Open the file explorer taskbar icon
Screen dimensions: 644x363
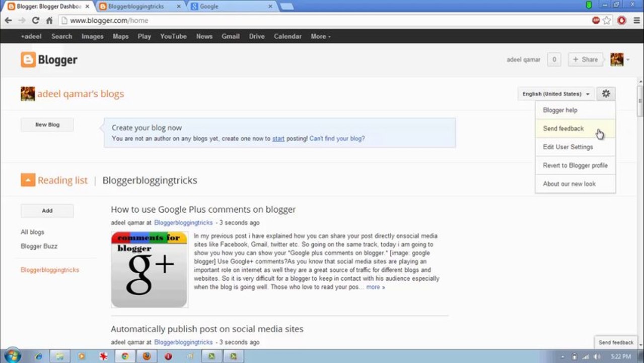[60, 356]
